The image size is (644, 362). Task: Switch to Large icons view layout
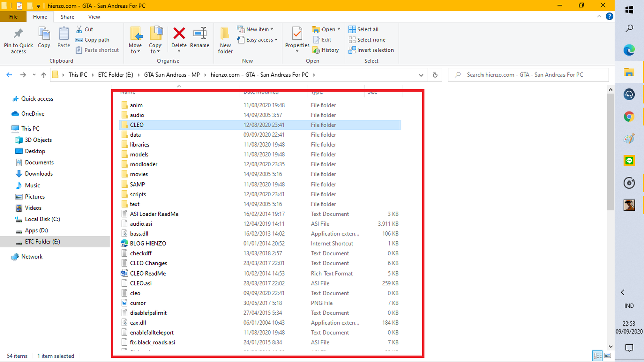(x=607, y=356)
